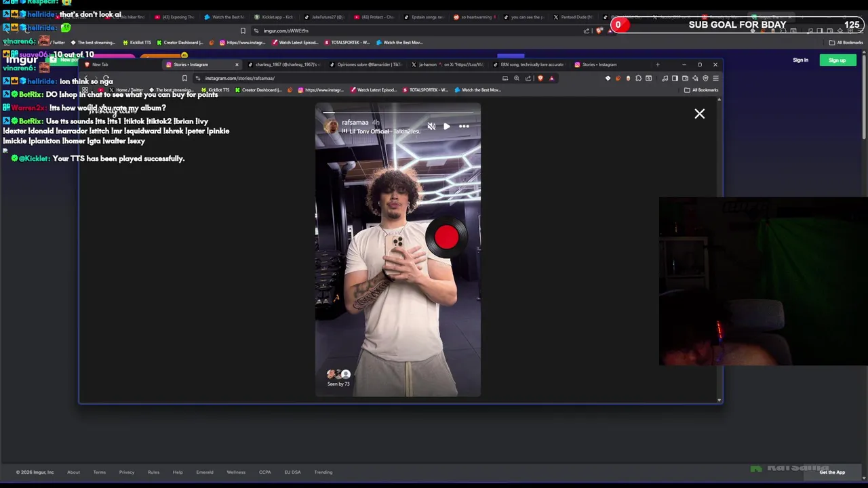Image resolution: width=868 pixels, height=488 pixels.
Task: Open rafsamaa profile from story username
Action: click(x=355, y=123)
